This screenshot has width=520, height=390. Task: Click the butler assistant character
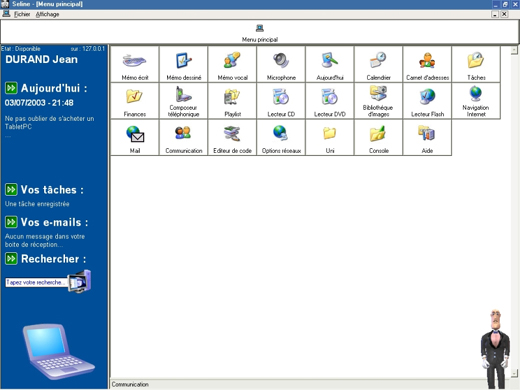click(495, 349)
